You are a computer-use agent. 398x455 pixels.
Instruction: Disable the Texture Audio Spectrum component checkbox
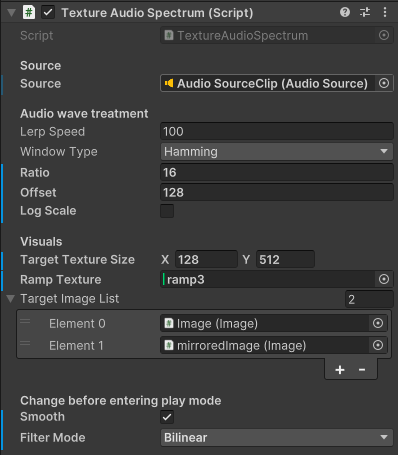[48, 13]
